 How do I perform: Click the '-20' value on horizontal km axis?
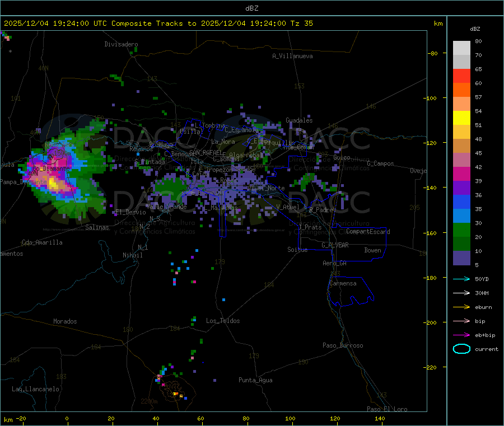21,418
